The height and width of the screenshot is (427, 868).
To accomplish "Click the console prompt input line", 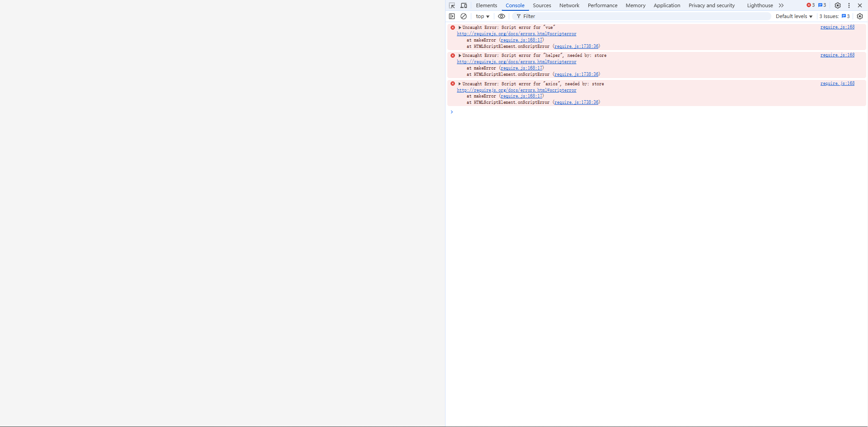I will point(655,112).
